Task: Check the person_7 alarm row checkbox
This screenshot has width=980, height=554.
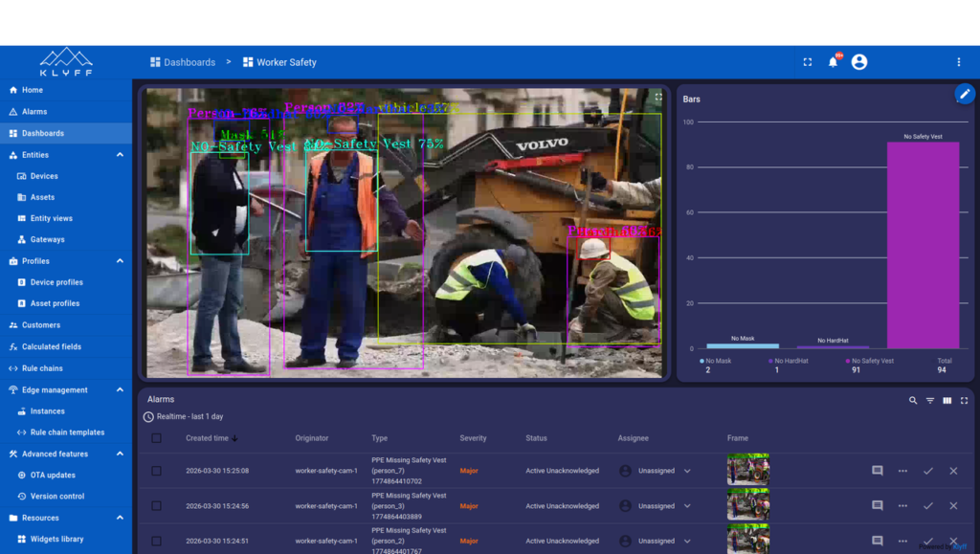Action: 156,471
